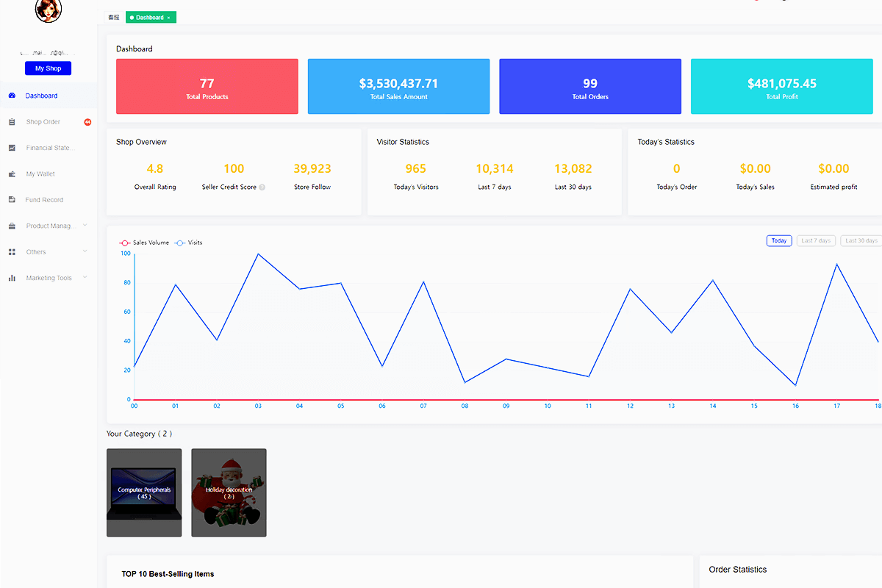Toggle the Visits legend series

(x=189, y=243)
